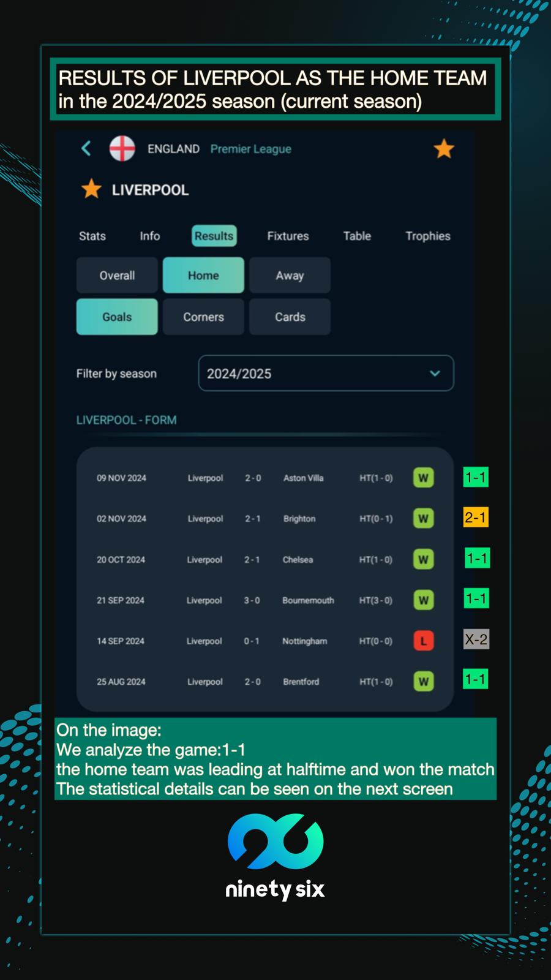Click the orange 2-1 tag beside Brighton
The height and width of the screenshot is (980, 551).
475,518
